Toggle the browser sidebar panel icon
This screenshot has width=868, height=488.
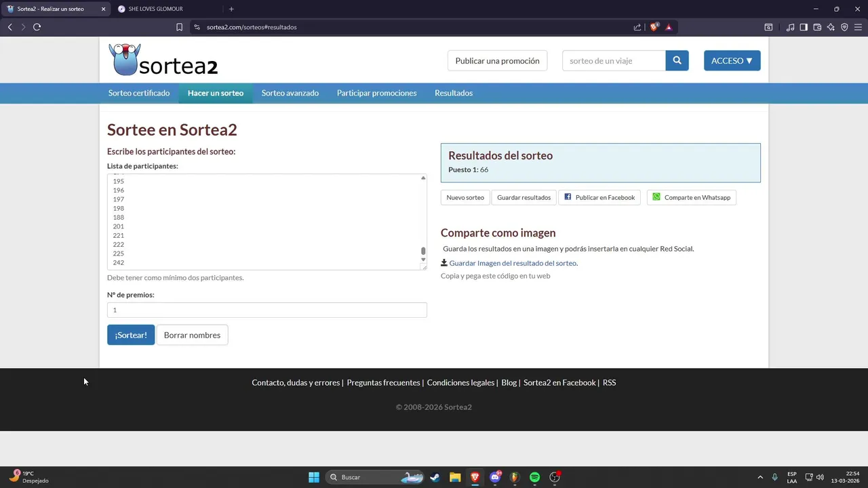pyautogui.click(x=804, y=27)
